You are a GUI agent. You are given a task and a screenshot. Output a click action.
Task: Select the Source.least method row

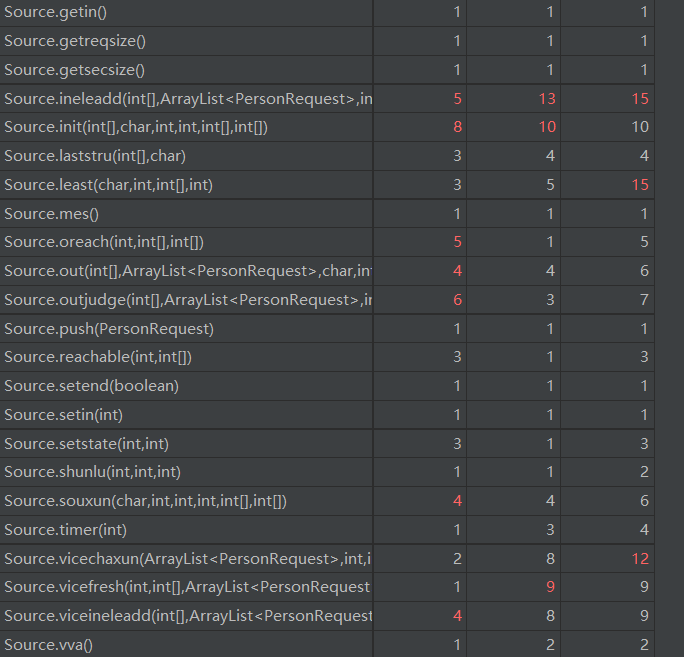[108, 185]
